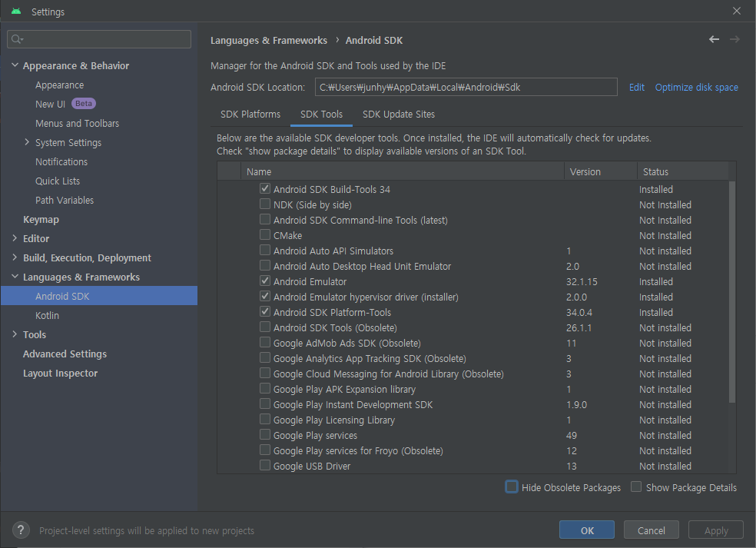The width and height of the screenshot is (756, 548).
Task: Select Google Play APK Expansion library row
Action: coord(473,390)
